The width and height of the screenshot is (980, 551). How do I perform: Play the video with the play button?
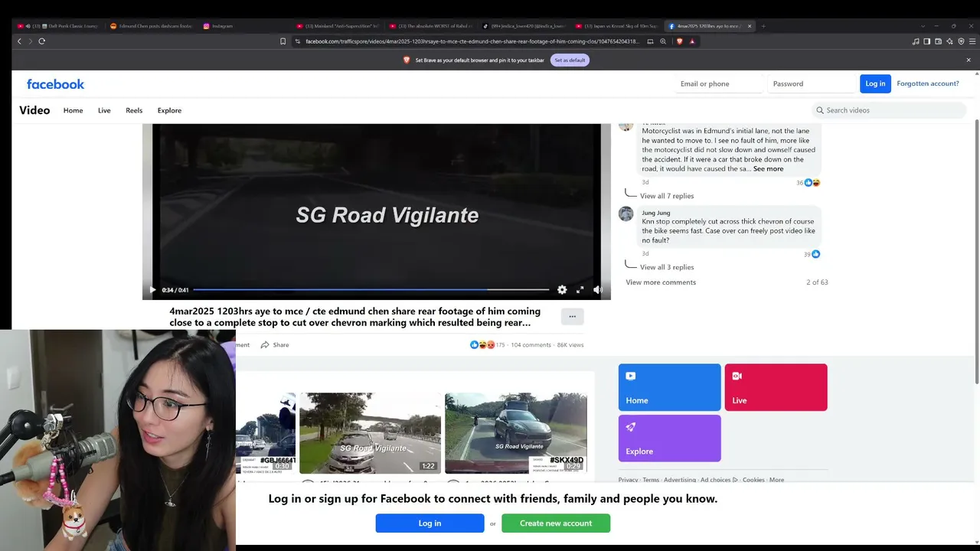click(152, 290)
